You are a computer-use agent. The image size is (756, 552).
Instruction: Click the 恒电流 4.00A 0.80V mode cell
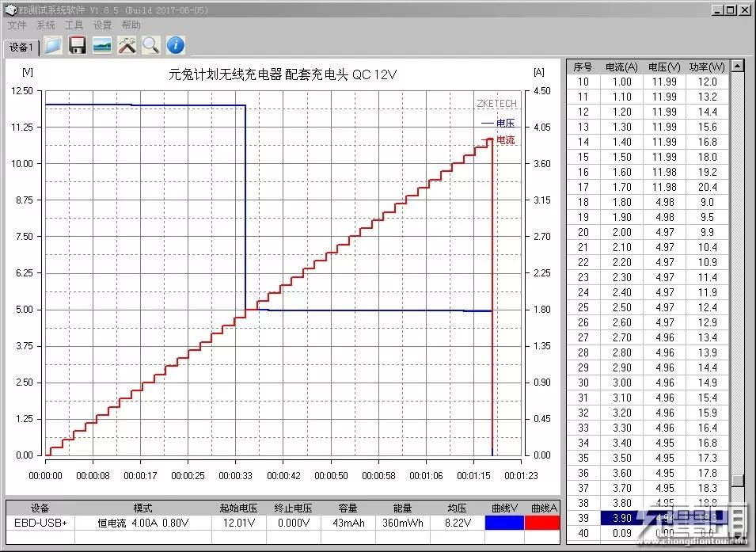tap(142, 523)
